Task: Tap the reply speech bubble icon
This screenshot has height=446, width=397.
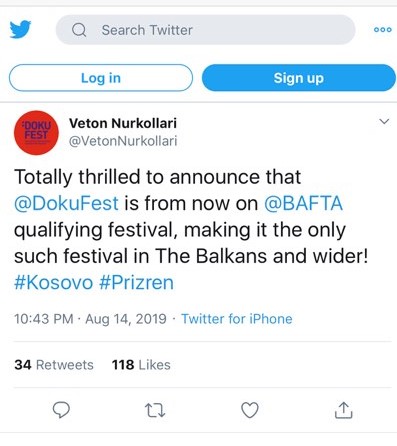Action: (x=61, y=410)
